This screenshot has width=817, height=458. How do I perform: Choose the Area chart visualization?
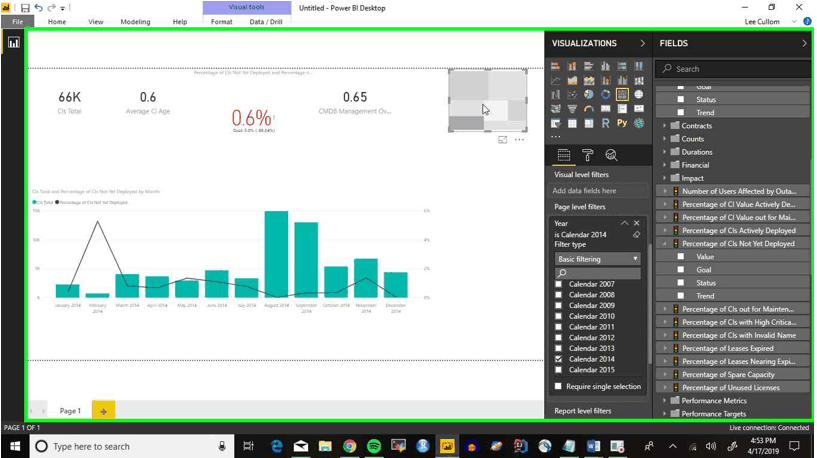click(572, 80)
